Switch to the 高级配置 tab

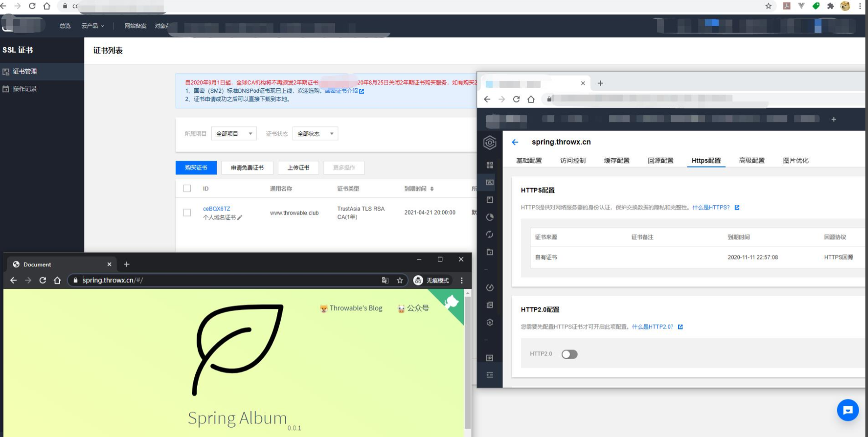(751, 160)
